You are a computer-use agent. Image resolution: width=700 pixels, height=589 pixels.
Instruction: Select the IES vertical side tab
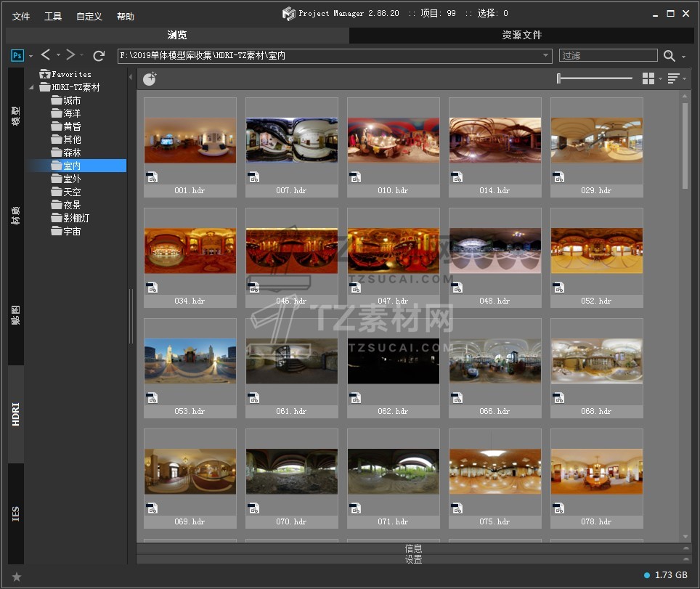coord(16,513)
